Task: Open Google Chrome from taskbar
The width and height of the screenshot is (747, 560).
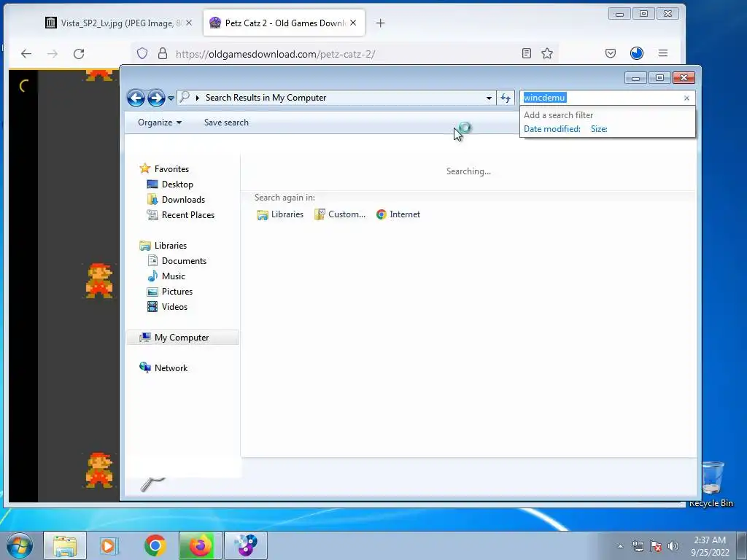Action: click(155, 545)
